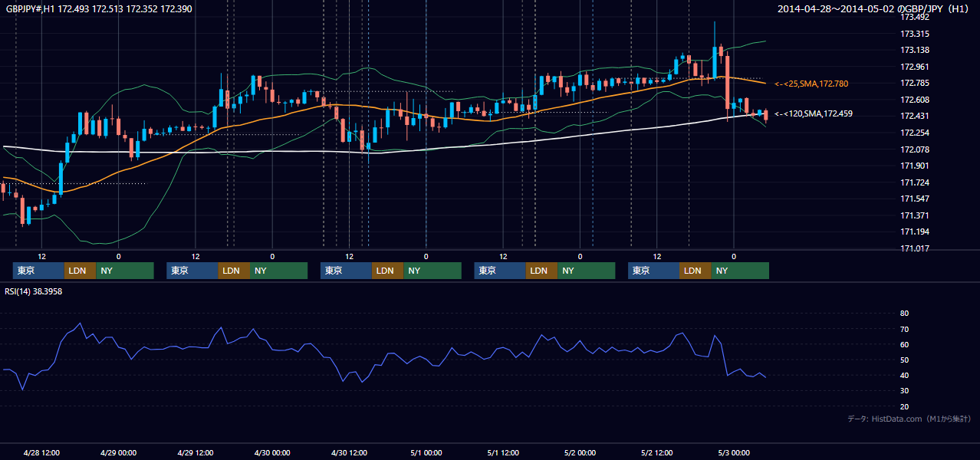
Task: Click the 173.492 price axis value
Action: [914, 18]
